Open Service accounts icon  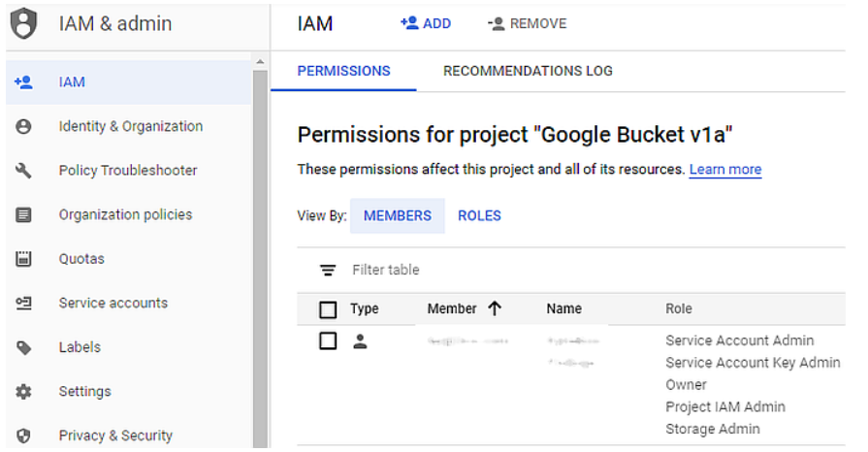pos(23,303)
